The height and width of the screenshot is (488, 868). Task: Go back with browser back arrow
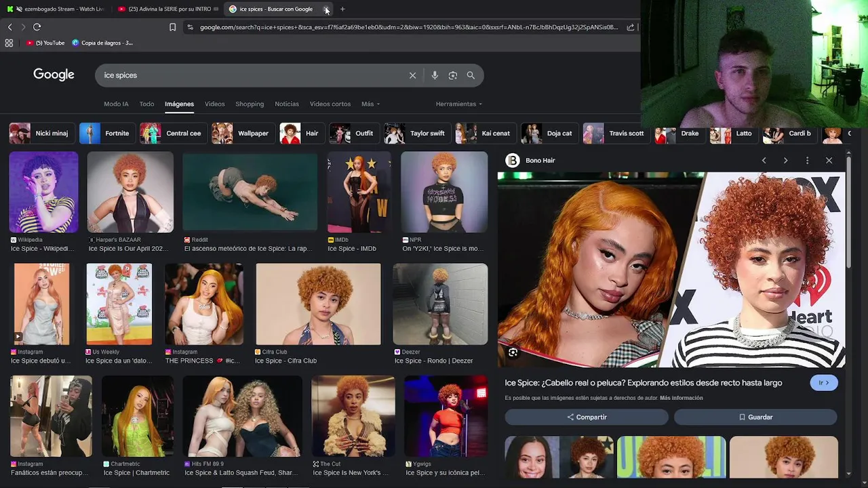pos(9,27)
